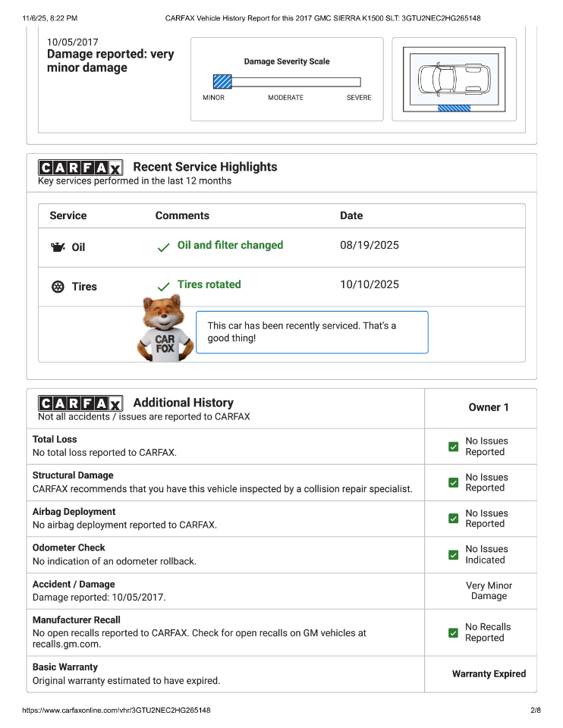Click the oil can service icon
This screenshot has width=563, height=728.
(x=58, y=247)
